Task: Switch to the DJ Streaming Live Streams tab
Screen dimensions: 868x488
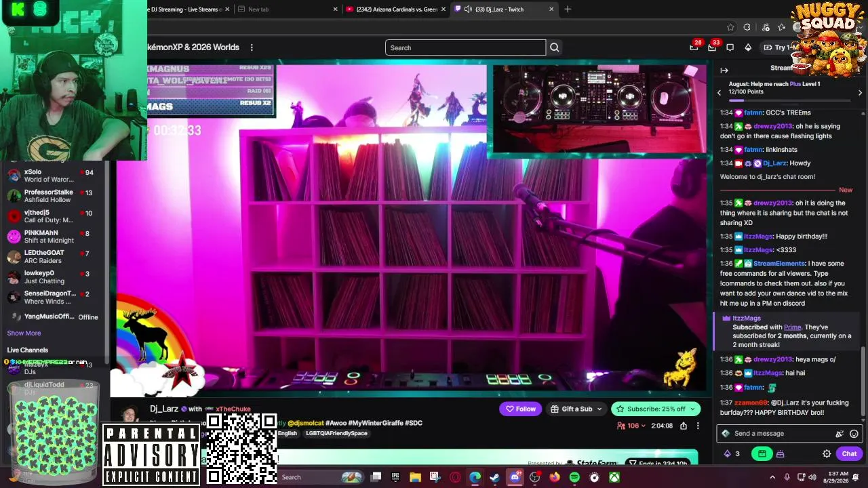Action: click(189, 9)
